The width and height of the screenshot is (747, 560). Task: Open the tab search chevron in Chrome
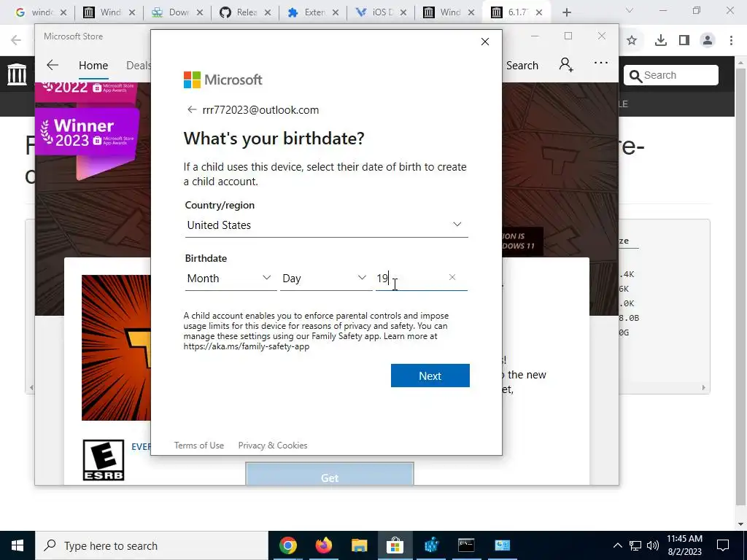coord(630,10)
